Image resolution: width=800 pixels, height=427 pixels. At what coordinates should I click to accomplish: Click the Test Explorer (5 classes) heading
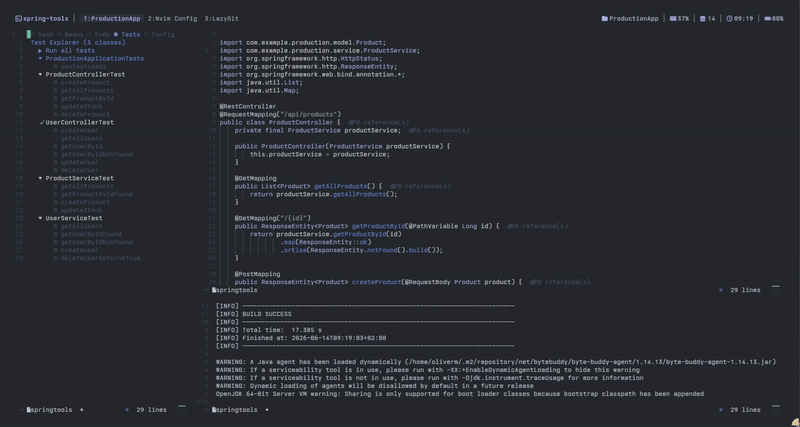(x=78, y=43)
